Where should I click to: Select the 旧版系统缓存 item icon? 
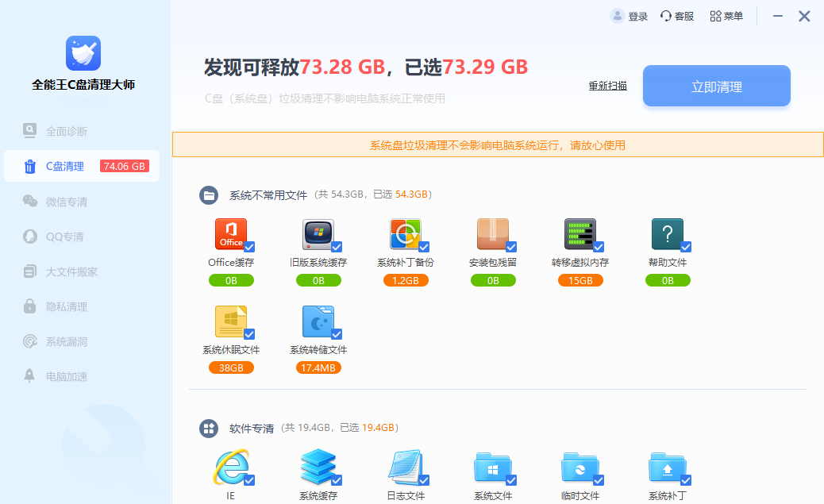(x=318, y=233)
